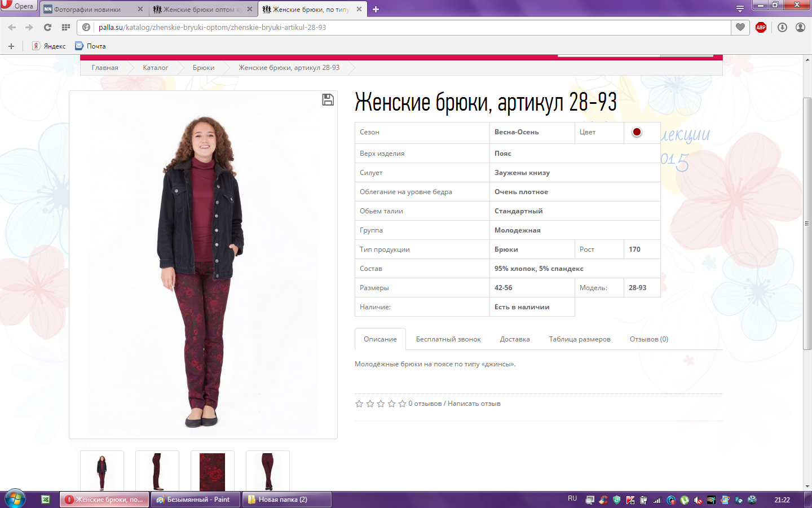Open the Windows Start menu
The width and height of the screenshot is (812, 508).
[15, 500]
